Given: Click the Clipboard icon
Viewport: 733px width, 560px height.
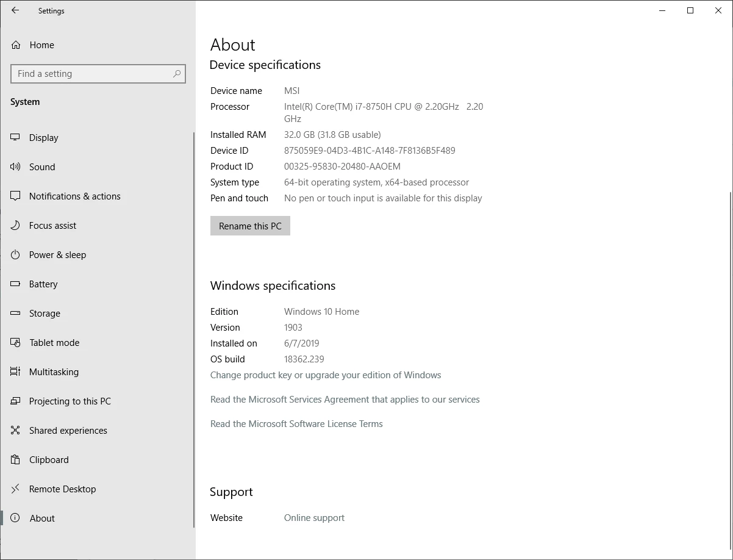Looking at the screenshot, I should (x=16, y=460).
